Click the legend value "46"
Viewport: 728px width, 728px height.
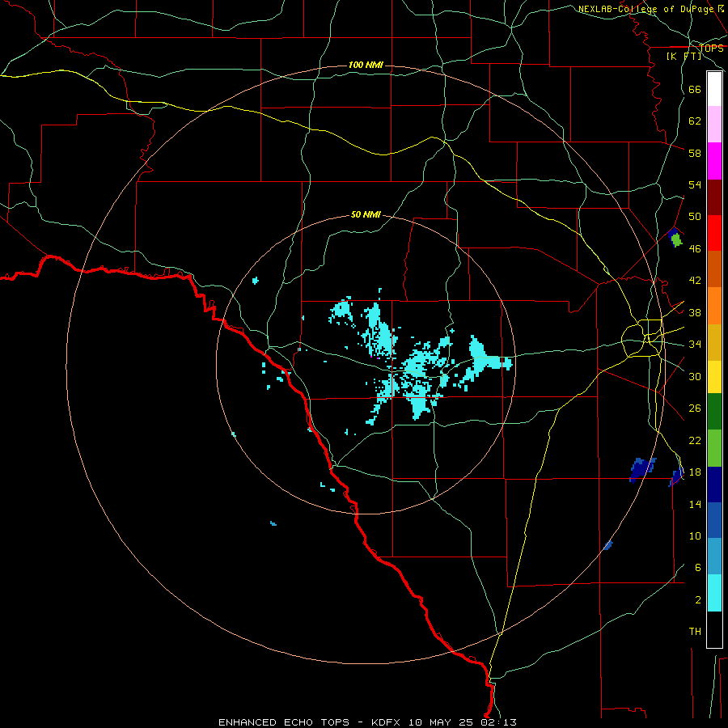[x=695, y=249]
